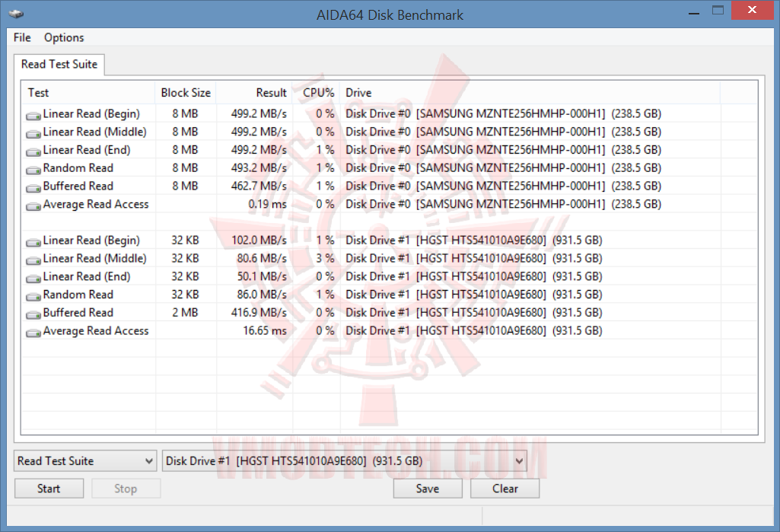Click drive icon for Average Read Access 16.65 ms row
This screenshot has width=780, height=532.
[x=33, y=333]
